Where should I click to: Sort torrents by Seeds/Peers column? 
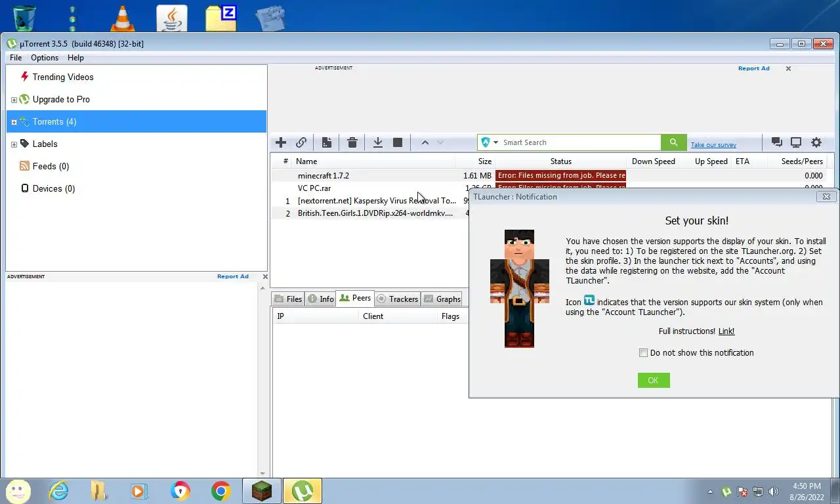(x=797, y=161)
